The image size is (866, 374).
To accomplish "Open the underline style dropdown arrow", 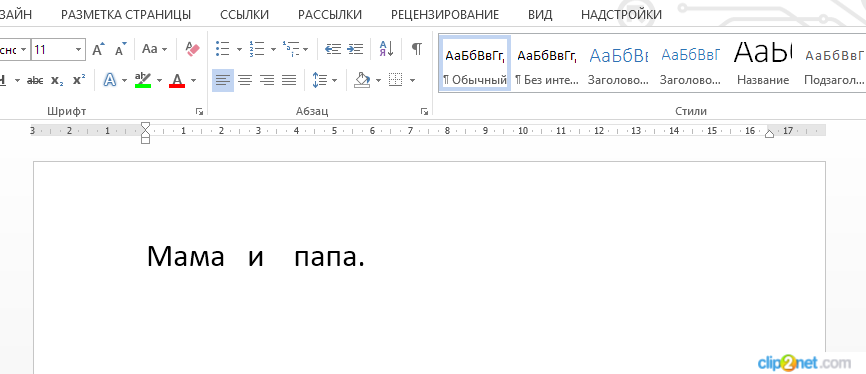I will 17,81.
